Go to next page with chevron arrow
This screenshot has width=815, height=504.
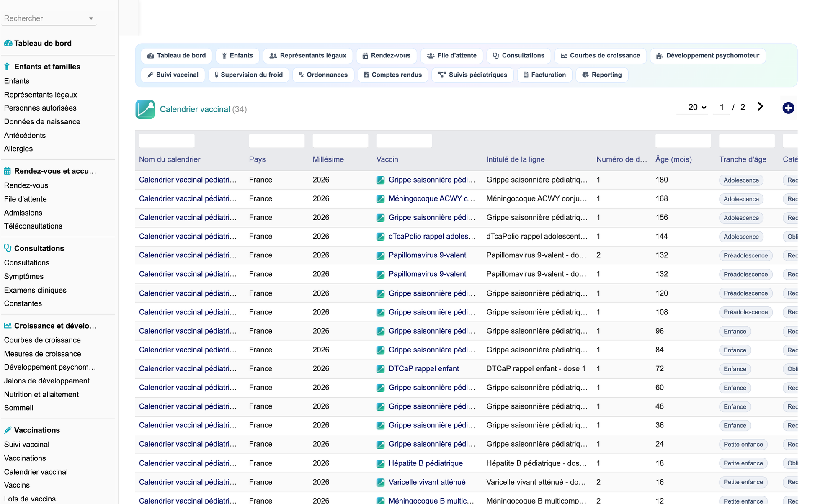pos(760,107)
